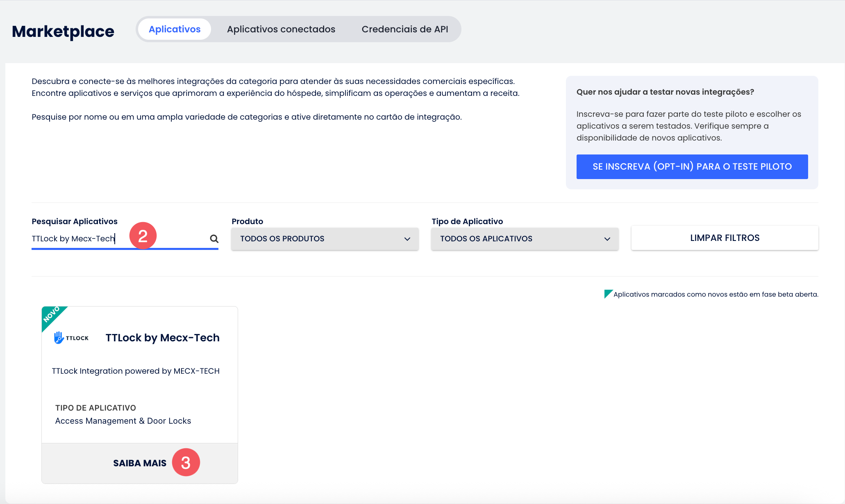Click the "Marketplace" page heading
Viewport: 845px width, 504px height.
63,31
